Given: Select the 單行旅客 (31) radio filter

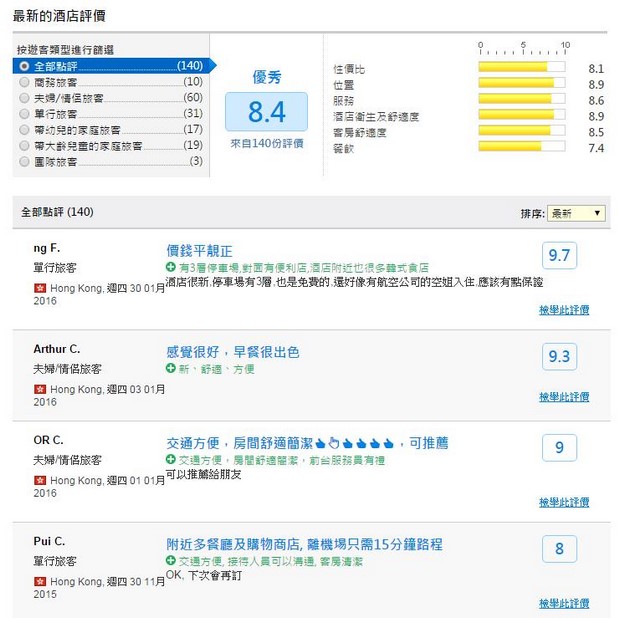Looking at the screenshot, I should click(x=25, y=114).
